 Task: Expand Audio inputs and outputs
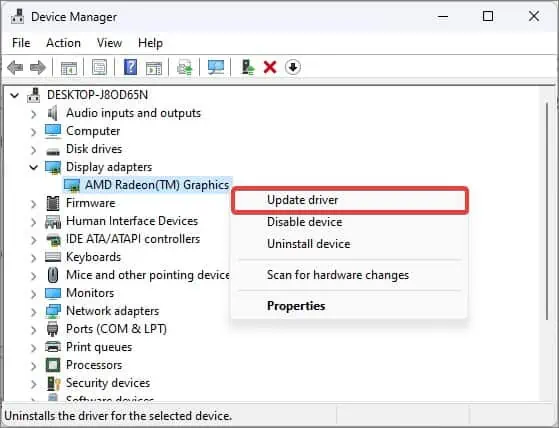[x=34, y=114]
